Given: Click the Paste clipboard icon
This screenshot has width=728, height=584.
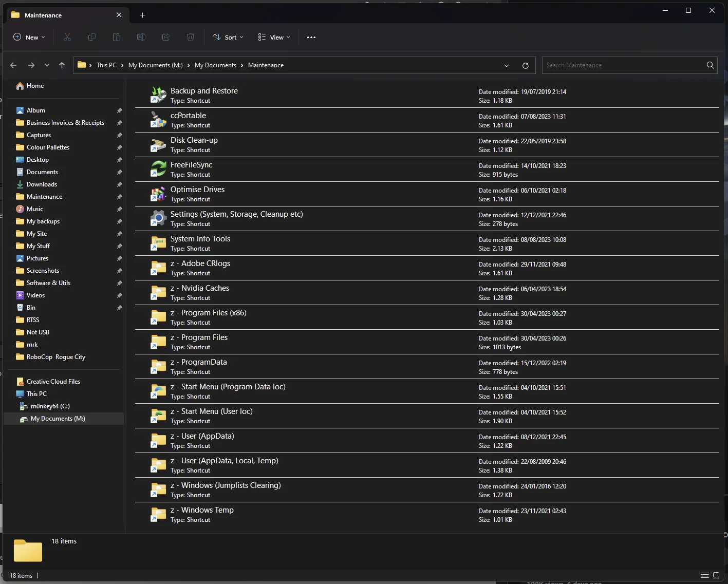Looking at the screenshot, I should (117, 37).
